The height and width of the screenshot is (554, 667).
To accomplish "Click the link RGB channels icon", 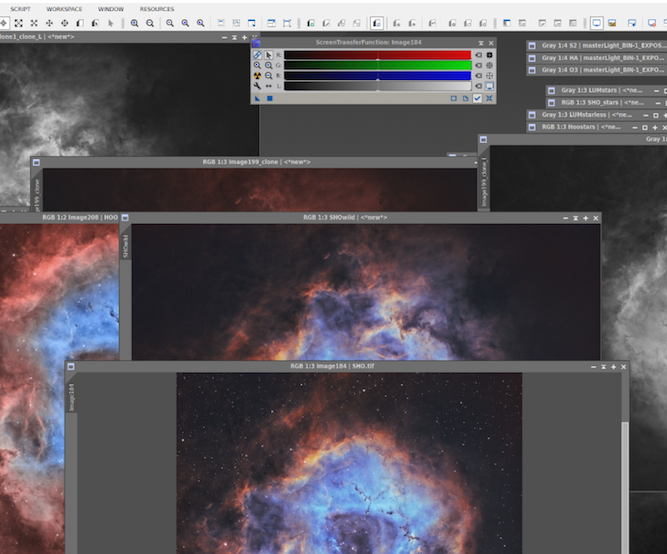I will [257, 55].
